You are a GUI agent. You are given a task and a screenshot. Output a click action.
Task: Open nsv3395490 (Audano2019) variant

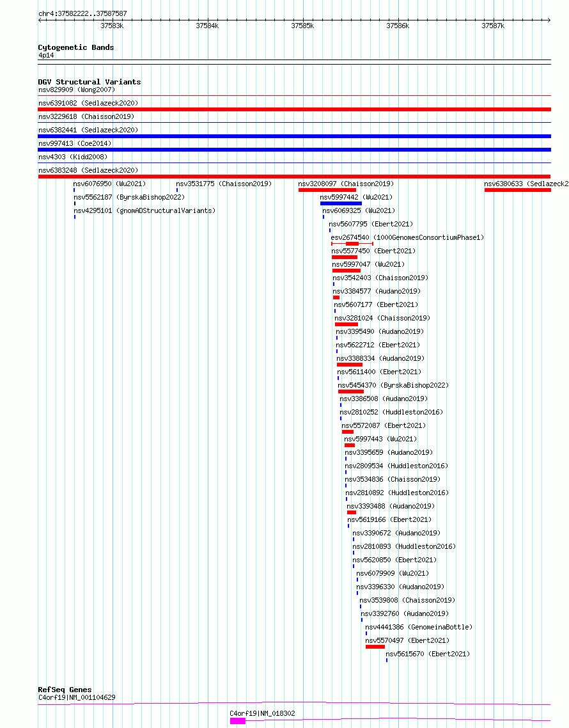(x=380, y=332)
